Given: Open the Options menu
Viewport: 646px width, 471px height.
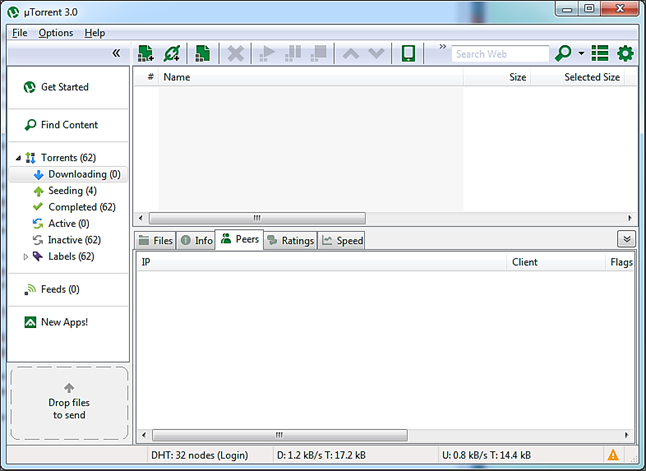Looking at the screenshot, I should pos(56,33).
